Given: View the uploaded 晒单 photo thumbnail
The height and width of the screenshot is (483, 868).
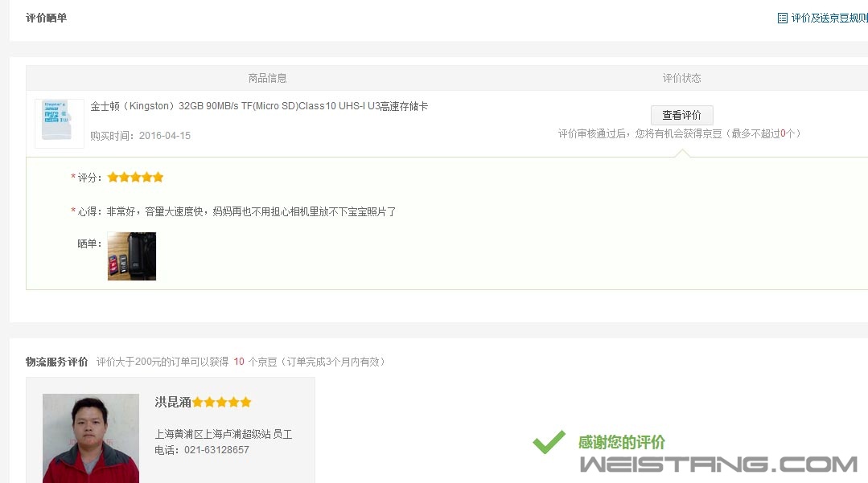Looking at the screenshot, I should [x=132, y=256].
